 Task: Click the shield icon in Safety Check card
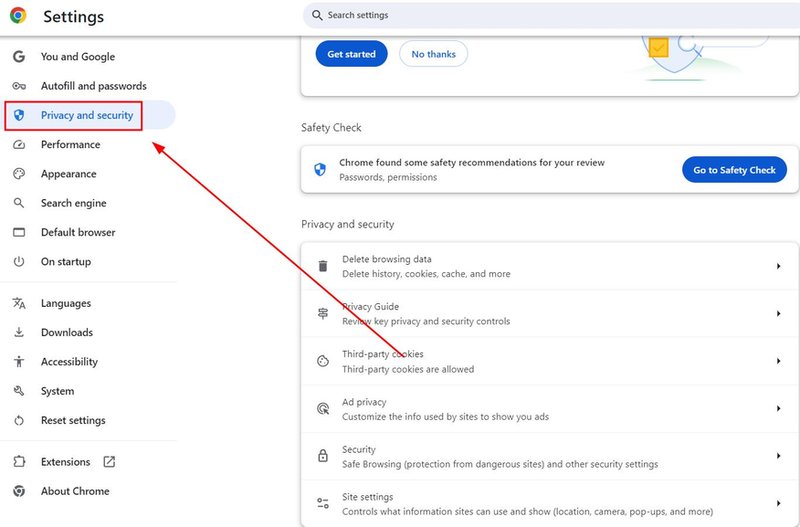click(320, 169)
